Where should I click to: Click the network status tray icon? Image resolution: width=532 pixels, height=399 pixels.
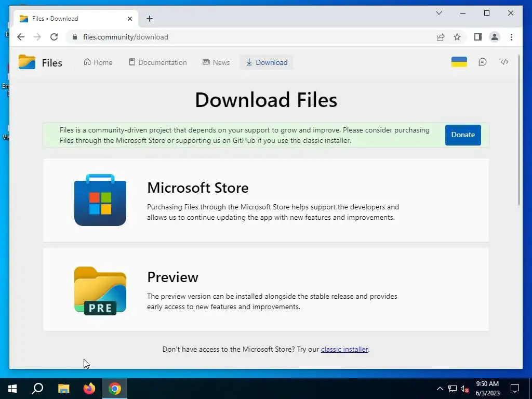(x=453, y=389)
